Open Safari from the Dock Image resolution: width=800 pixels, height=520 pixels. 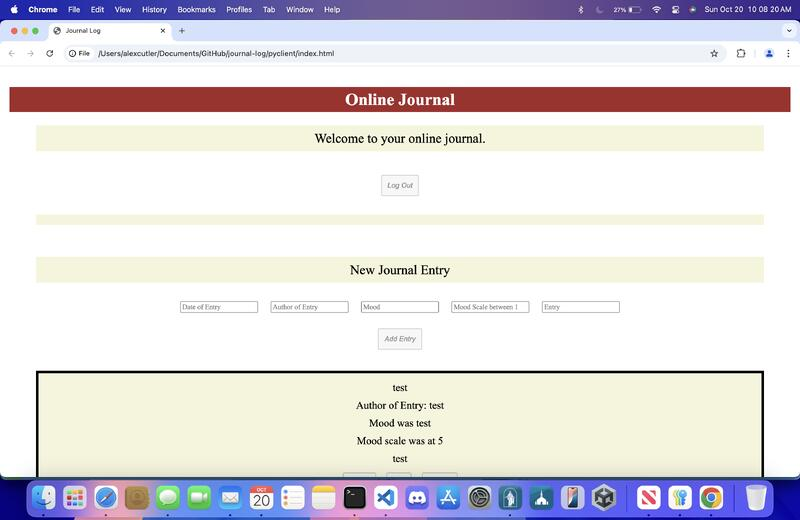(x=106, y=498)
